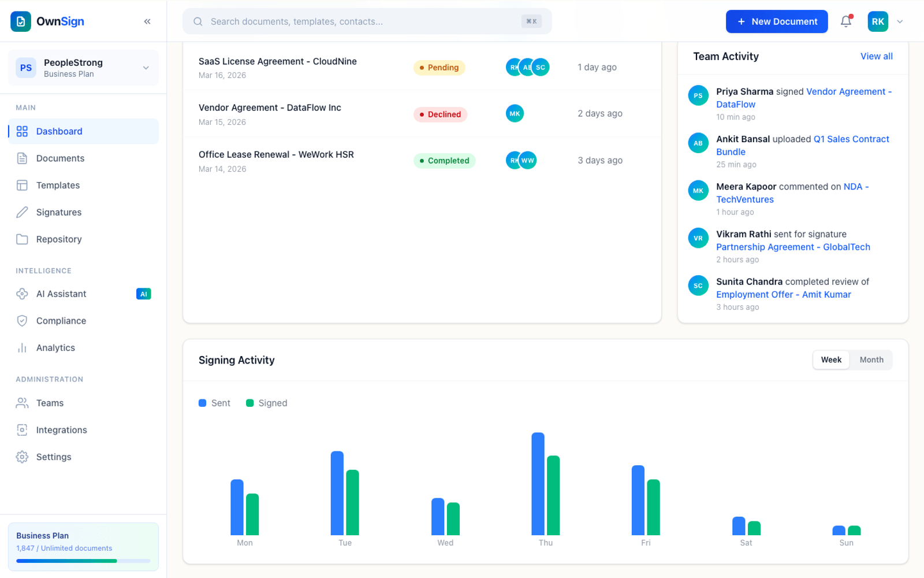Open Dashboard in the sidebar
The height and width of the screenshot is (578, 924).
[83, 131]
